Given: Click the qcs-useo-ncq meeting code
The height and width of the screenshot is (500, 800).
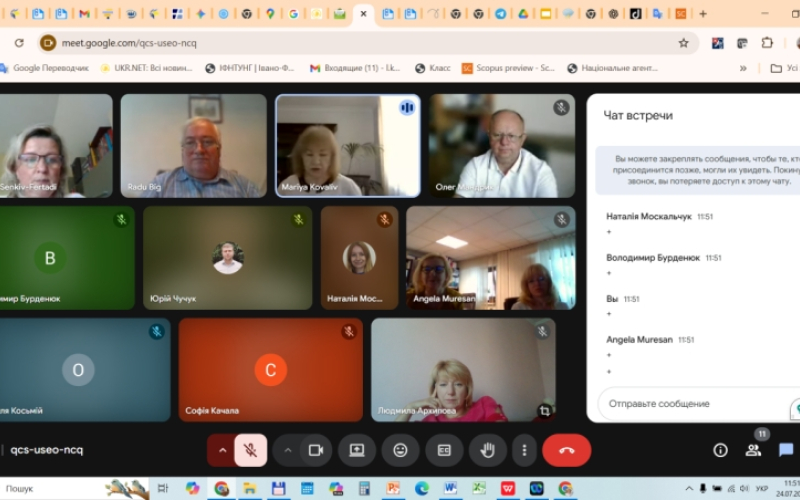Looking at the screenshot, I should [46, 450].
